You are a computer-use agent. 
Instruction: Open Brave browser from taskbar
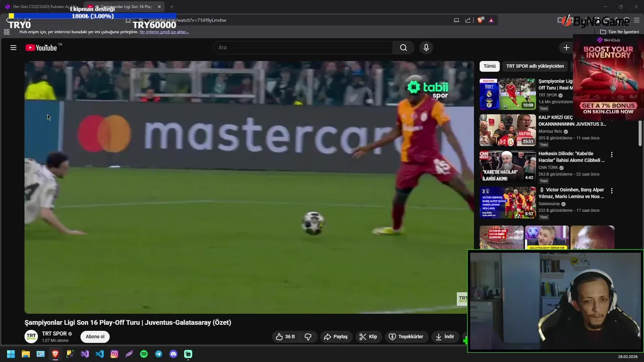(55, 354)
